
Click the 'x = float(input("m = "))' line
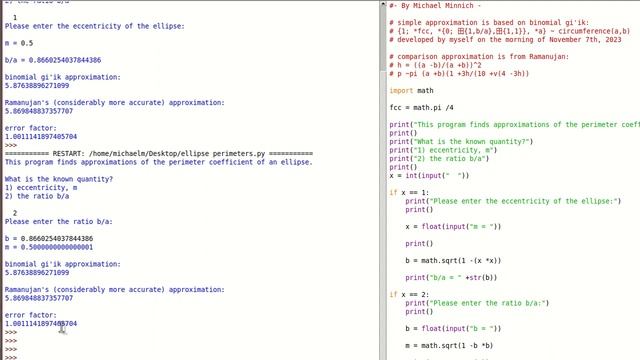pos(453,227)
